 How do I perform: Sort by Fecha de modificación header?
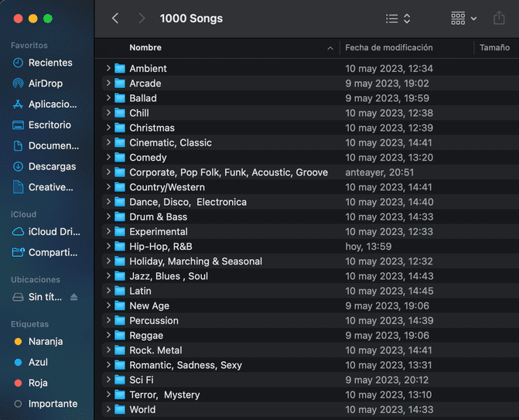click(389, 48)
